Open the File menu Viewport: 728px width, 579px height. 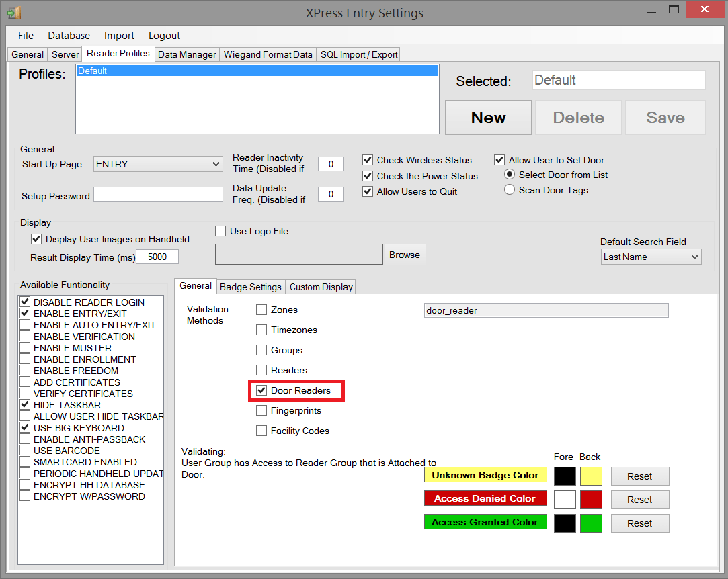(x=26, y=36)
